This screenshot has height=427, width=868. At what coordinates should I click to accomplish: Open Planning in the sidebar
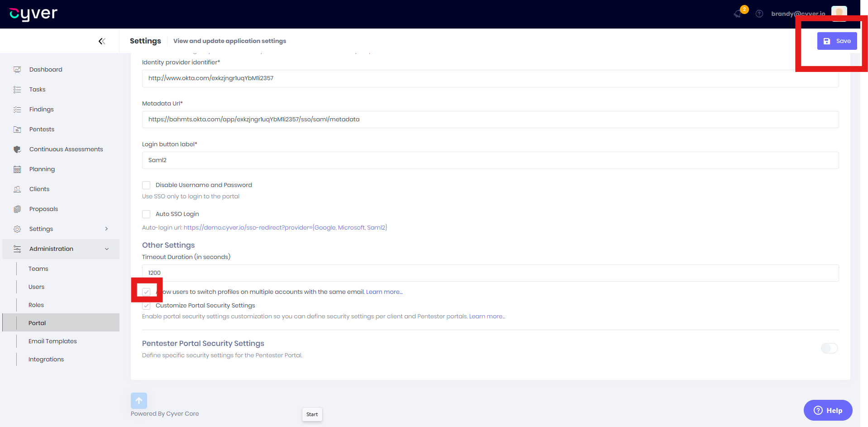pyautogui.click(x=42, y=169)
